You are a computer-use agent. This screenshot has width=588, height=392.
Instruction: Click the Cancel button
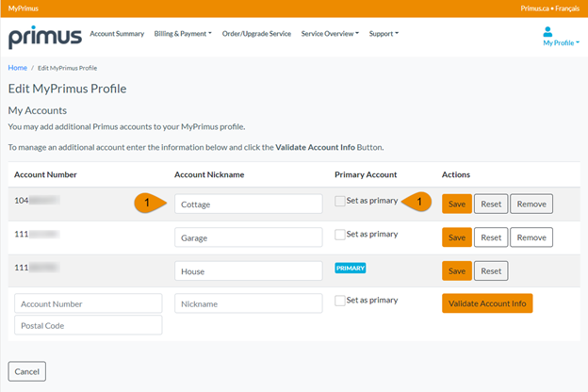pyautogui.click(x=27, y=371)
